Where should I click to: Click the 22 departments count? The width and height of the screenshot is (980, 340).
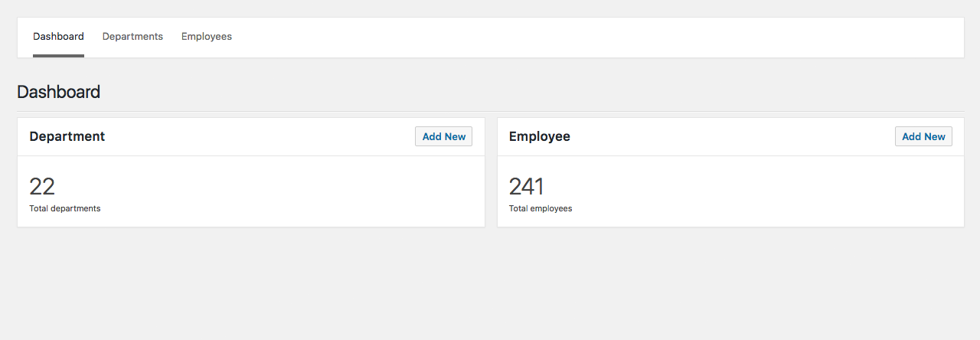[x=42, y=186]
